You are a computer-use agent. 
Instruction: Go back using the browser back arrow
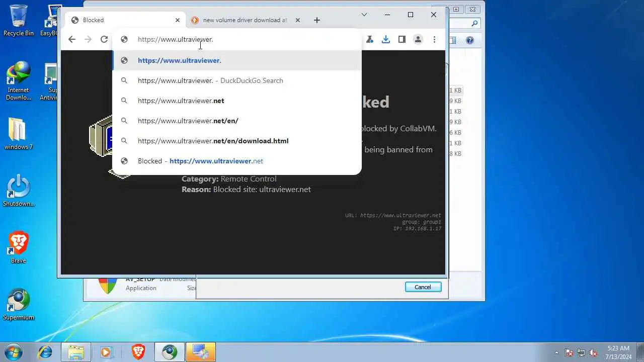coord(72,39)
